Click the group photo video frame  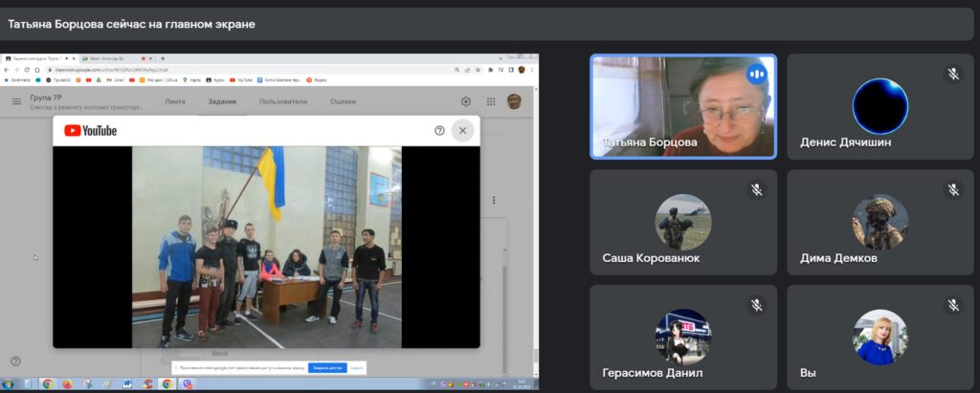(x=266, y=247)
